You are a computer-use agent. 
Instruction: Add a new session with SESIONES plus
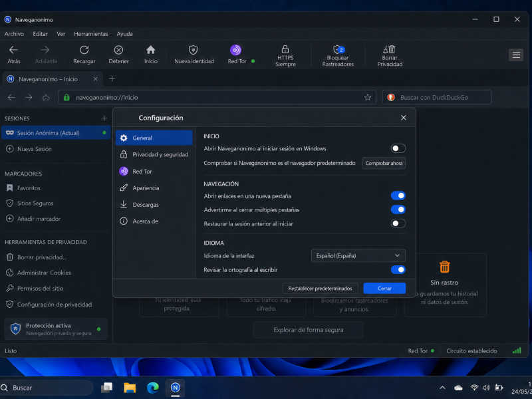(x=104, y=118)
